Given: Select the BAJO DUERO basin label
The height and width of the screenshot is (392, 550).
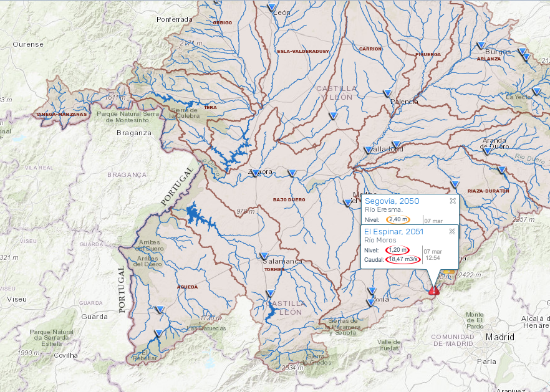Looking at the screenshot, I should (x=289, y=199).
